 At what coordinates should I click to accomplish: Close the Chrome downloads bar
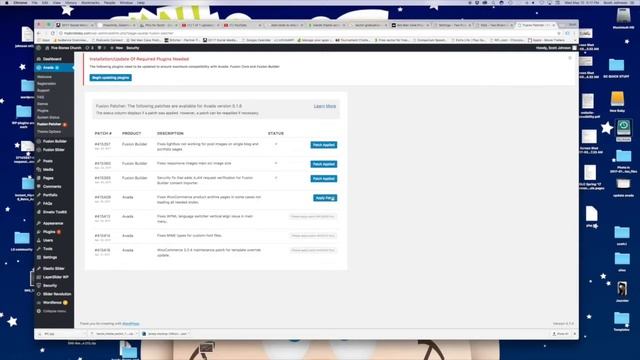tap(575, 334)
